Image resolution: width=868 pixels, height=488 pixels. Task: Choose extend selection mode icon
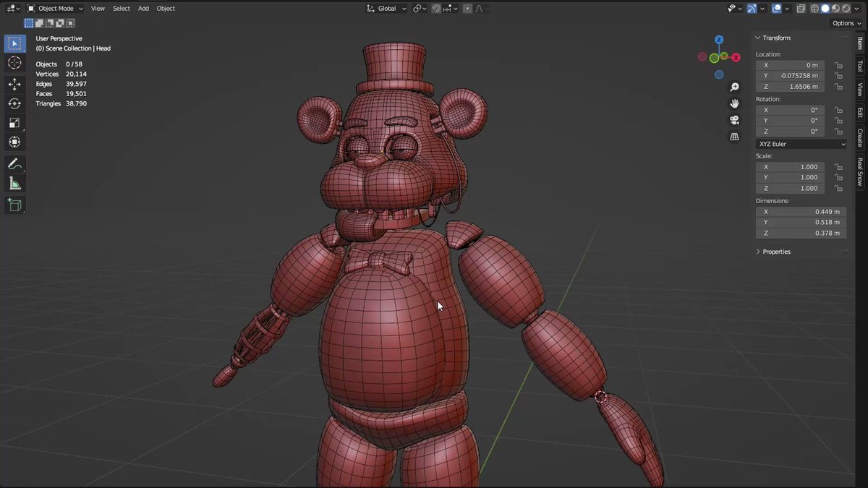coord(40,23)
